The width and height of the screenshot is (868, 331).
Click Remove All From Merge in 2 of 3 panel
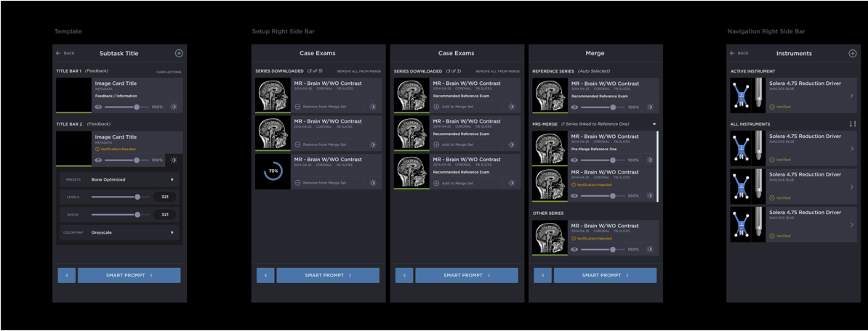[x=358, y=72]
